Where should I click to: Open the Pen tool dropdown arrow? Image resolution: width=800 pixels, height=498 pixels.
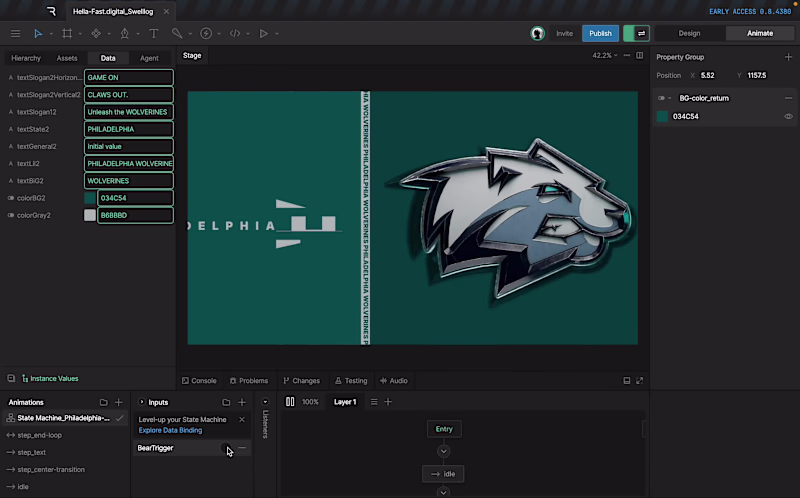pyautogui.click(x=137, y=34)
